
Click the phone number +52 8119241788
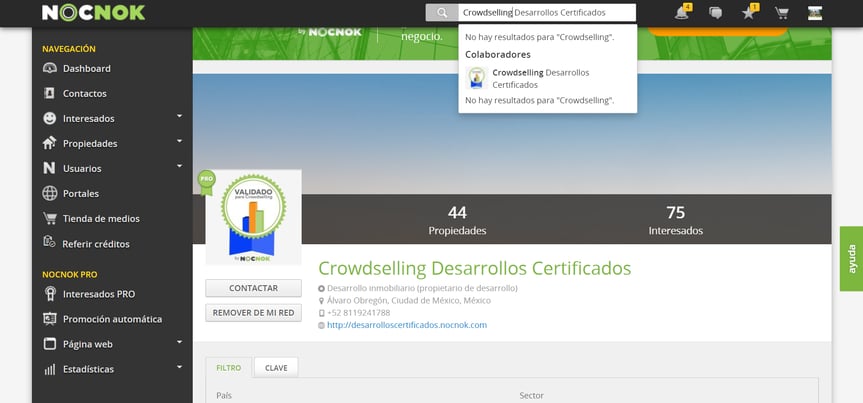358,313
